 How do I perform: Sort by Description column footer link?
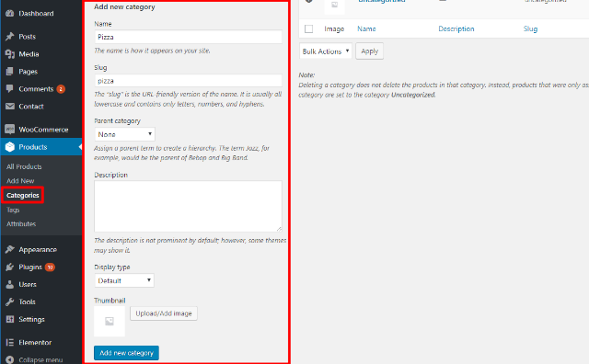(x=456, y=28)
